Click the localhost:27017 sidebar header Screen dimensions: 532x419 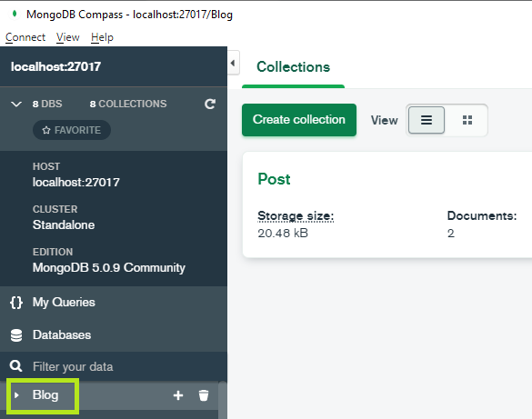tap(55, 66)
